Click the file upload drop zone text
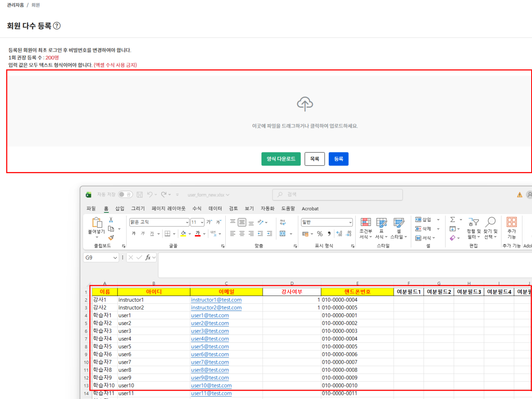The width and height of the screenshot is (532, 399). point(305,126)
